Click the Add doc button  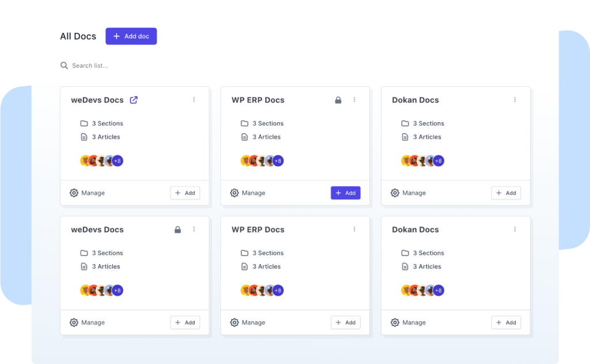click(x=131, y=36)
